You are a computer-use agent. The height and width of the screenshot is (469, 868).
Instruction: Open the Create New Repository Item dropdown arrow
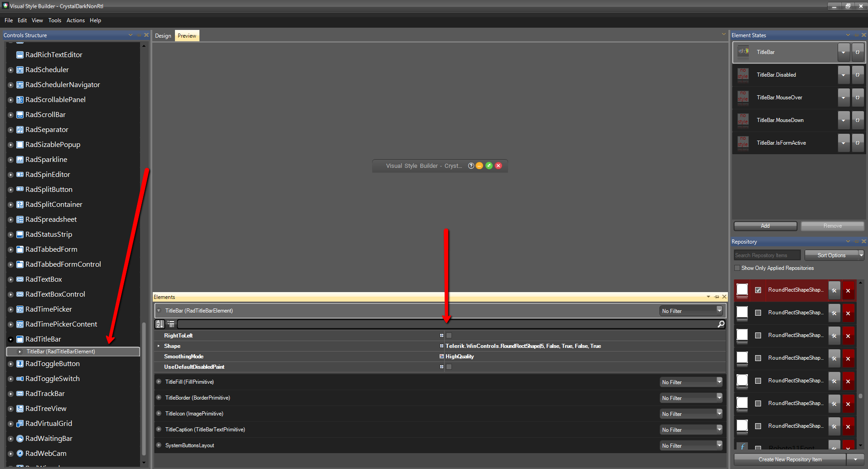[x=855, y=459]
